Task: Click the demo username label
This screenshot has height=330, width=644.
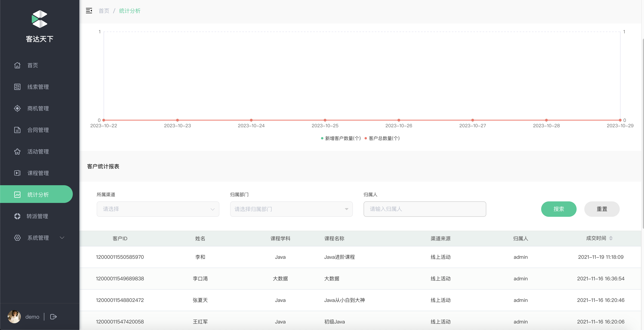Action: pos(32,317)
